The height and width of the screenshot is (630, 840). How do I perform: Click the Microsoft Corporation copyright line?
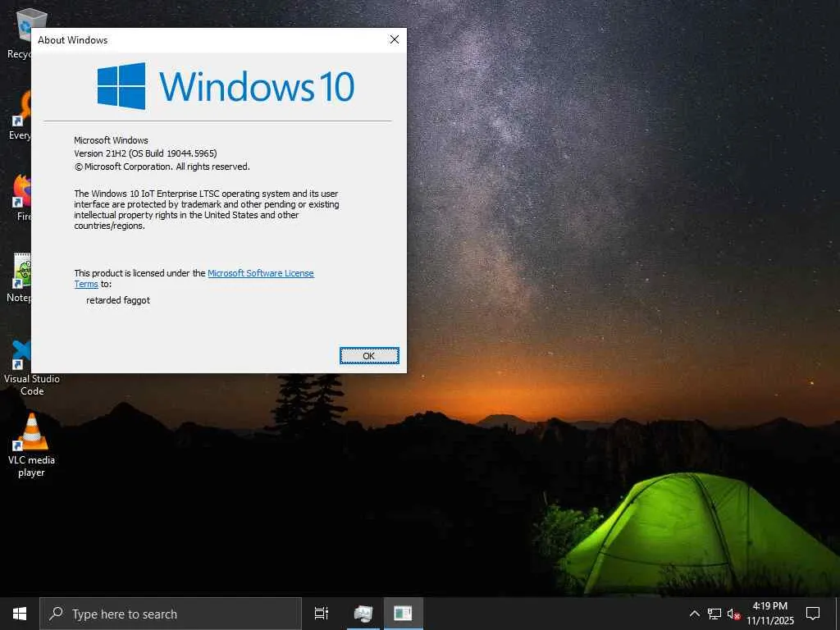pos(162,167)
